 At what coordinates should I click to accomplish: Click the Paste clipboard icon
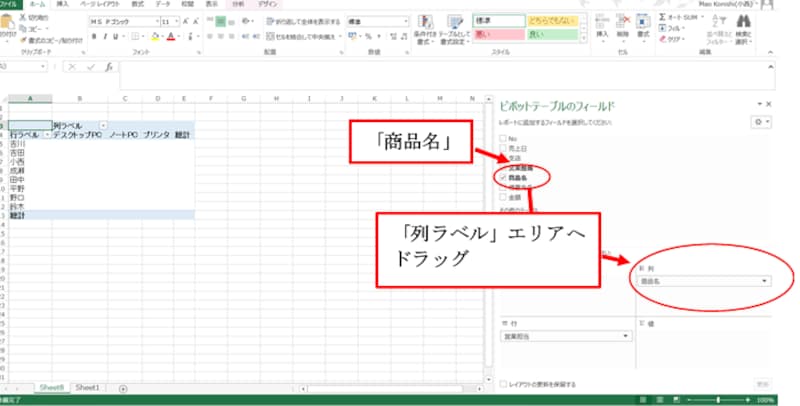pyautogui.click(x=8, y=28)
